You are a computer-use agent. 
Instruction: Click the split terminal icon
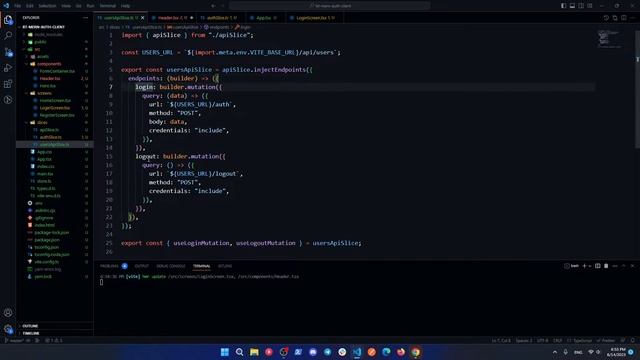[x=598, y=266]
